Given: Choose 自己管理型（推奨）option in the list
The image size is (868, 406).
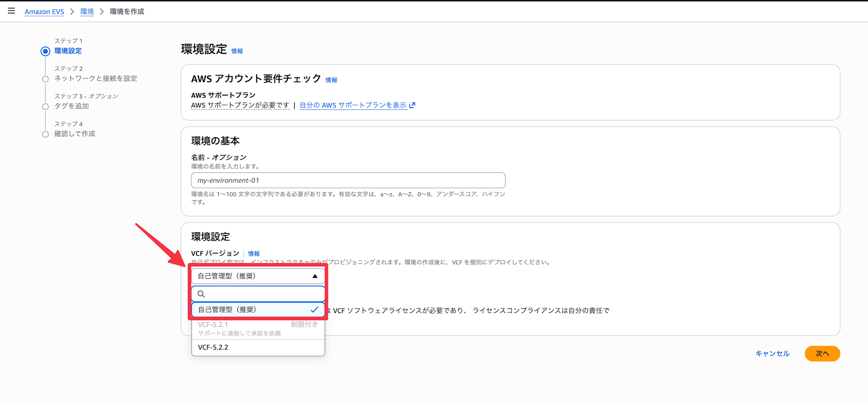Looking at the screenshot, I should coord(258,310).
